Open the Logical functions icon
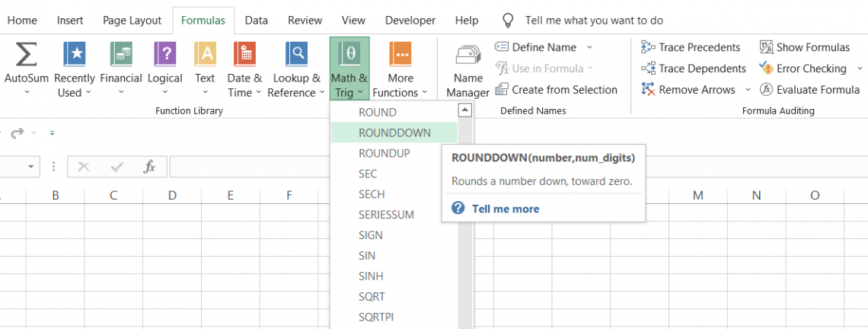The image size is (868, 329). point(165,55)
